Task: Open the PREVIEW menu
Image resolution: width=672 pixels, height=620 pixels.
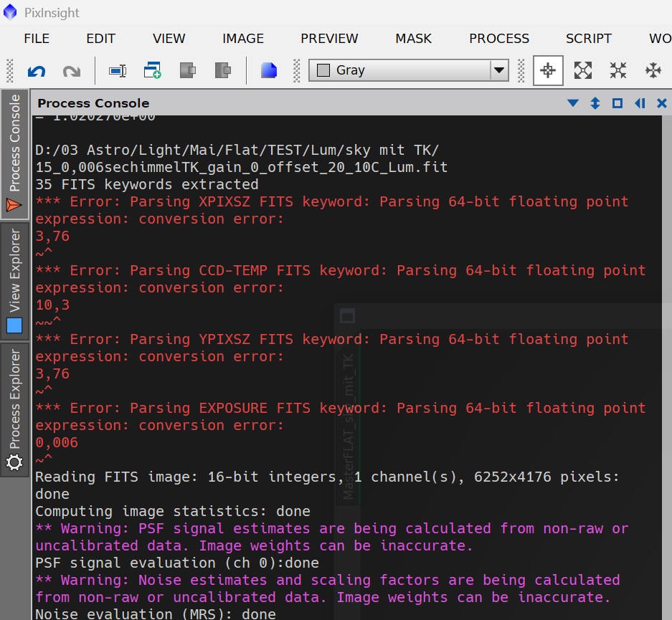Action: click(329, 39)
